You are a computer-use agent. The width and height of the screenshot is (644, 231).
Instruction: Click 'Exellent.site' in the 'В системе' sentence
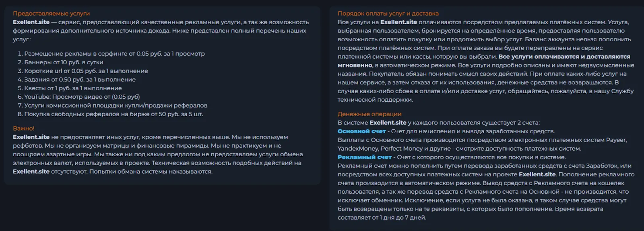click(x=388, y=123)
